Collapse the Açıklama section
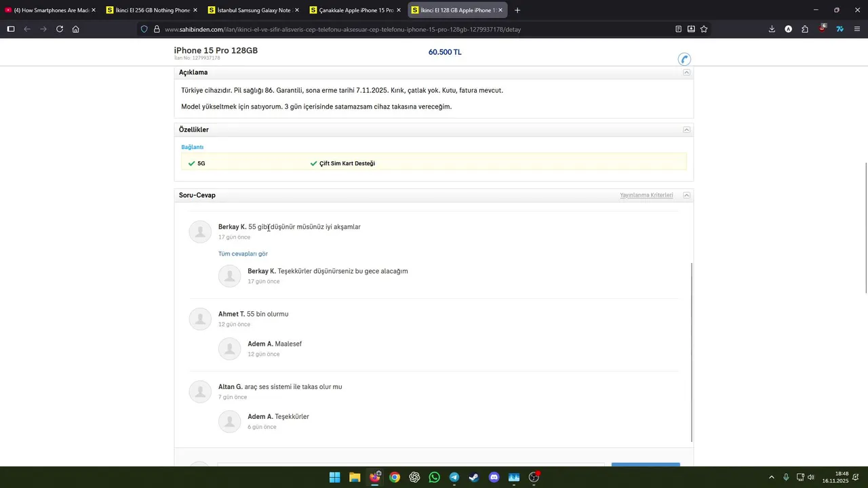 coord(686,73)
